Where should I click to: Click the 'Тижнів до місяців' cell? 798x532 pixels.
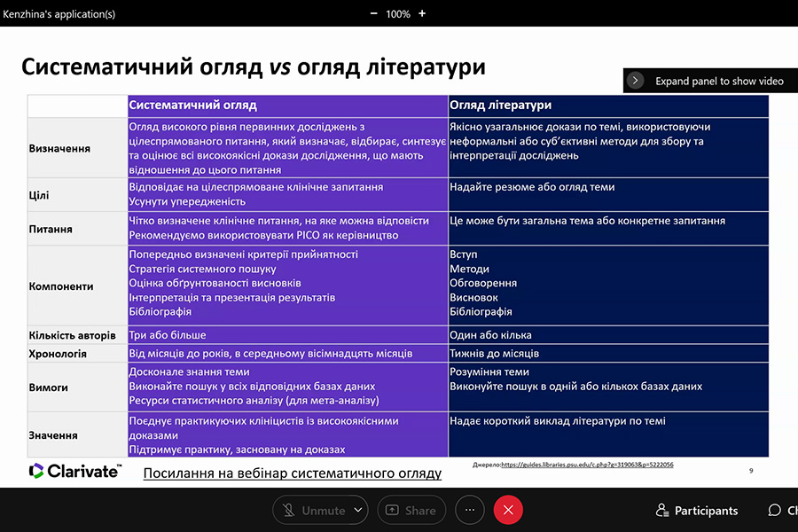[608, 353]
